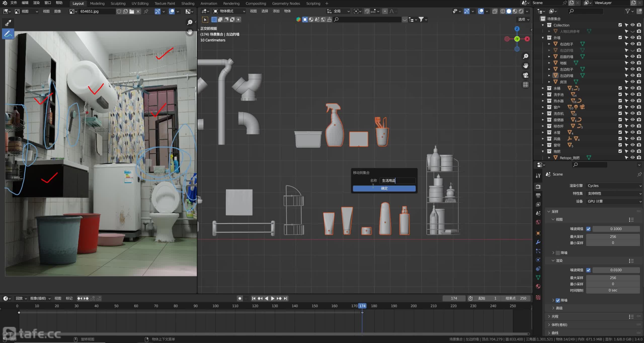Uncheck the Collection exclude checkbox
644x343 pixels.
coord(620,25)
